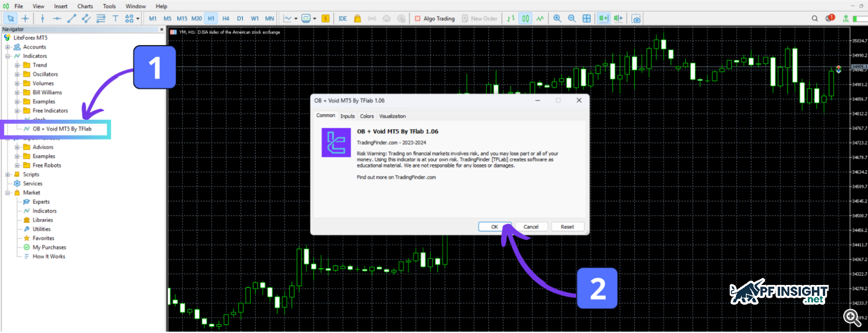Expand the Scripts node in Navigator
The image size is (868, 333).
point(8,174)
